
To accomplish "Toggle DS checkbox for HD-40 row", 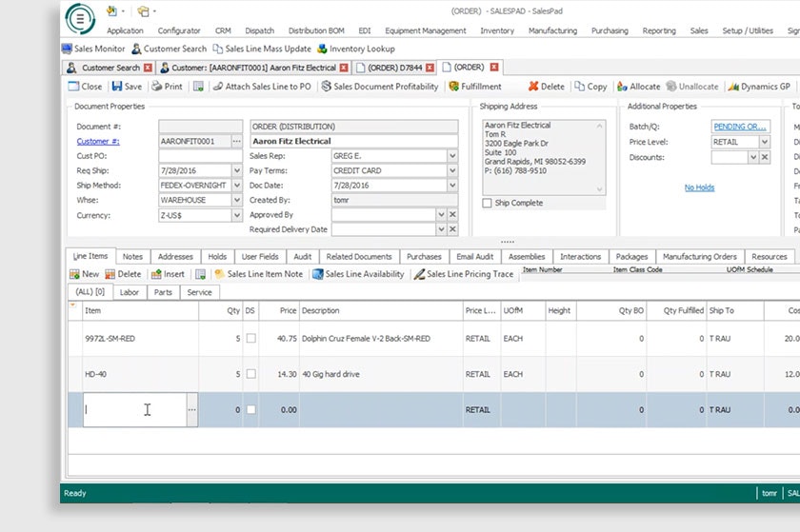I will tap(251, 374).
